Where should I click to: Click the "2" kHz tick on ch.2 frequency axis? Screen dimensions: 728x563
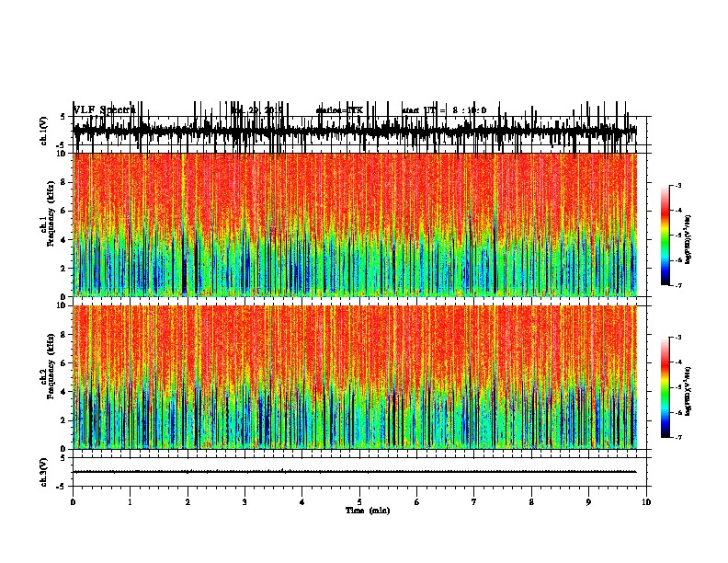64,420
